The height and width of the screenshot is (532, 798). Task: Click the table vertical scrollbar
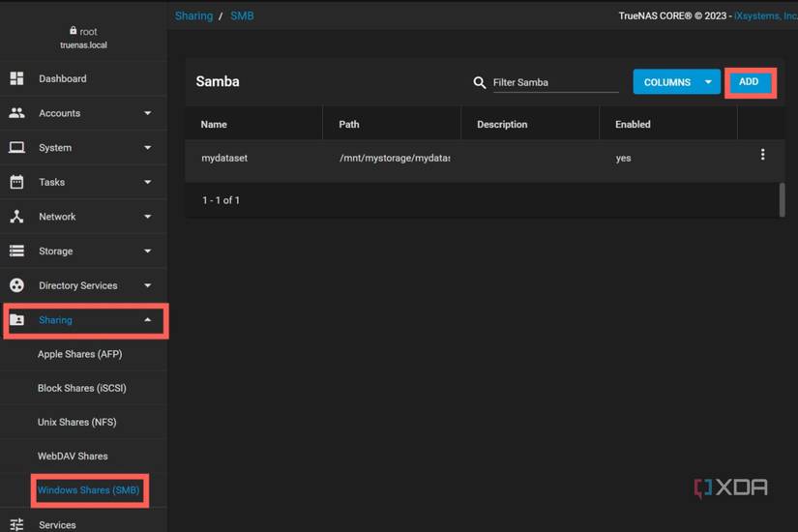click(x=782, y=199)
